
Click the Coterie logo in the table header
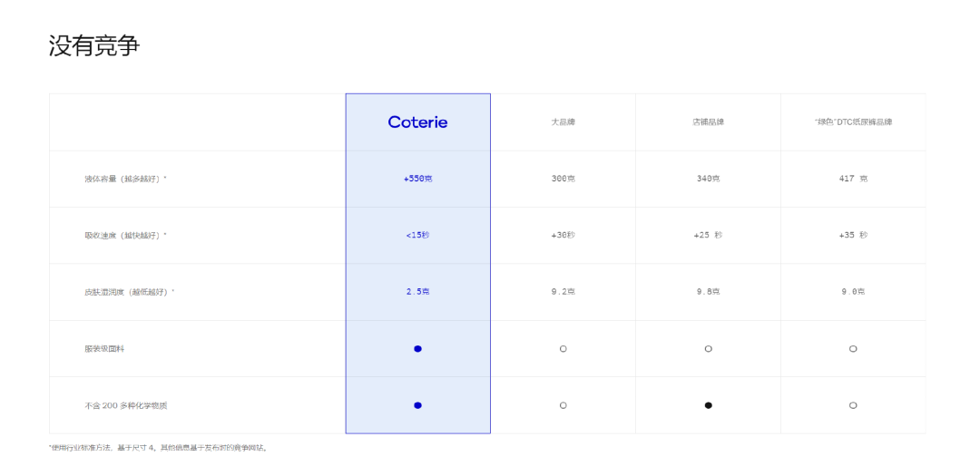(417, 121)
